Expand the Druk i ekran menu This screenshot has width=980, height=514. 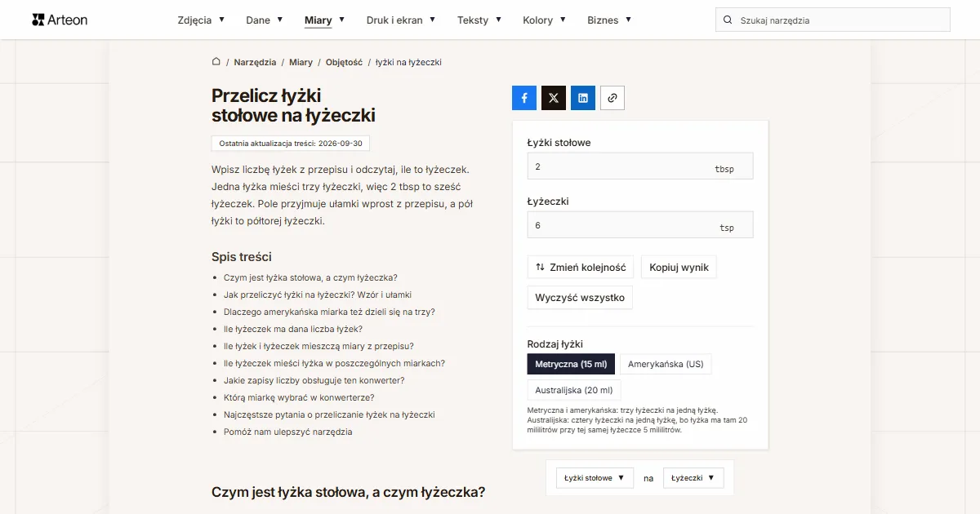[401, 20]
